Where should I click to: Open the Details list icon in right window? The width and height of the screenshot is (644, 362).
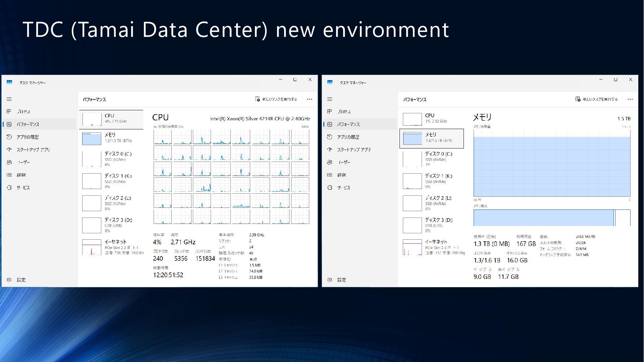pyautogui.click(x=330, y=175)
